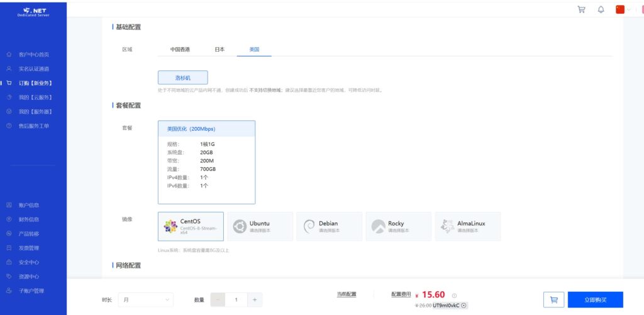Select the 美国优化 (200Mbps) package card
Screen dimensions: 644x315
click(206, 162)
